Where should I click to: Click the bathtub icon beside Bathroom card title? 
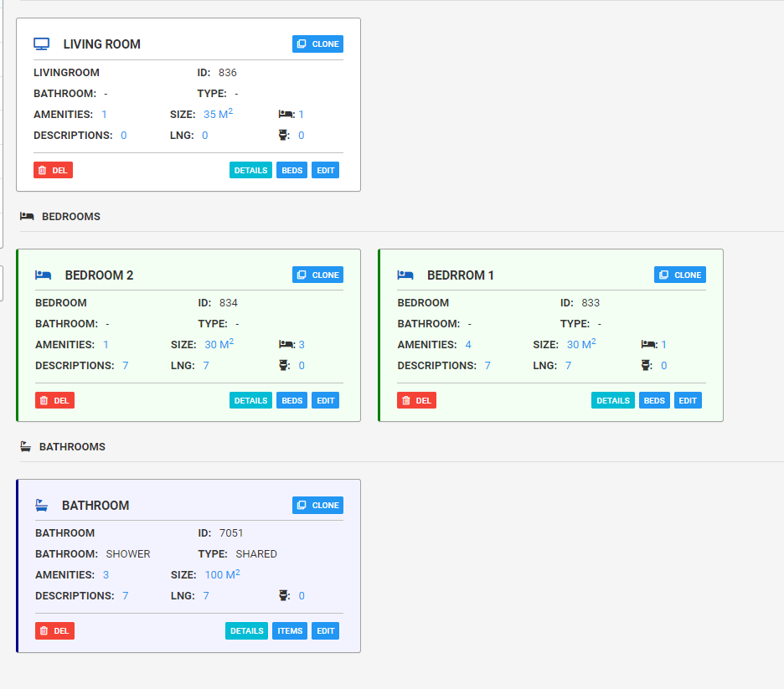point(42,505)
